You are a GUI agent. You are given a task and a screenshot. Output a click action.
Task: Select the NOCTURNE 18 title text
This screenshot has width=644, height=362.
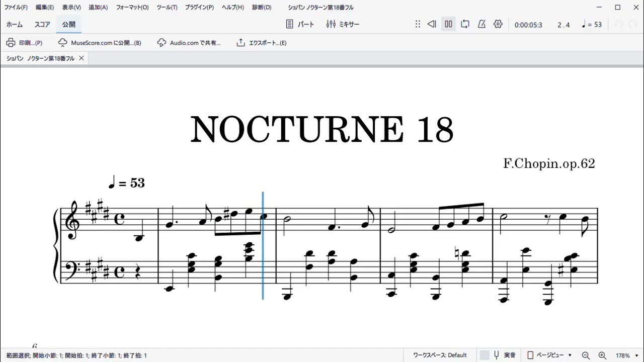point(322,130)
